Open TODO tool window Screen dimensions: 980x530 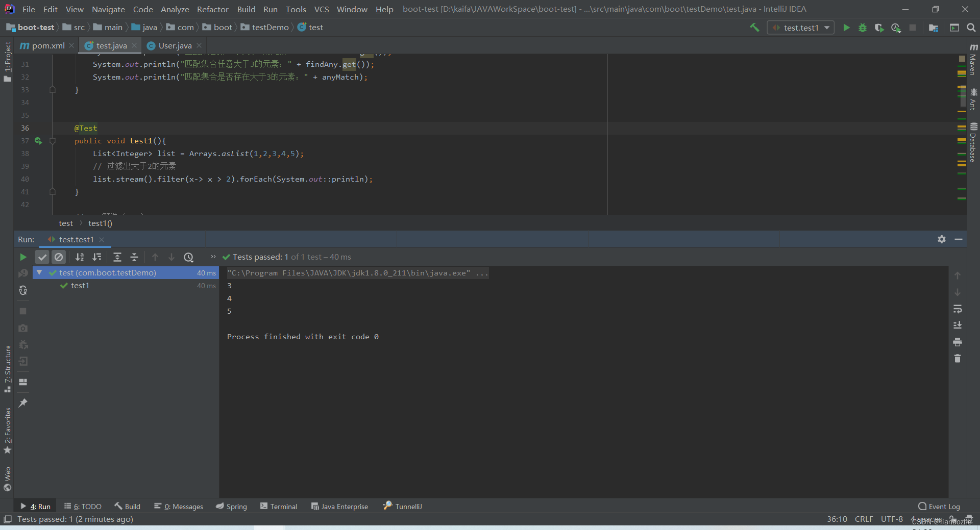click(x=83, y=507)
